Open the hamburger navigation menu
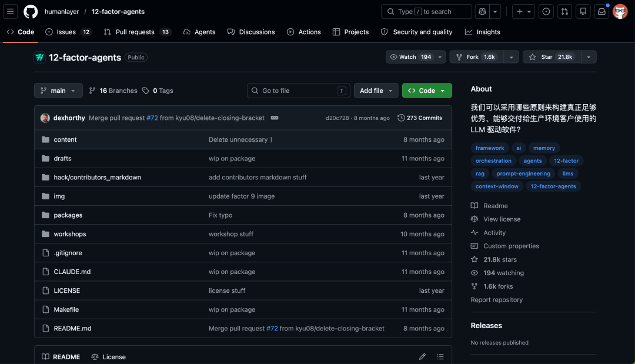Screen dimensions: 635x364 click(11, 11)
